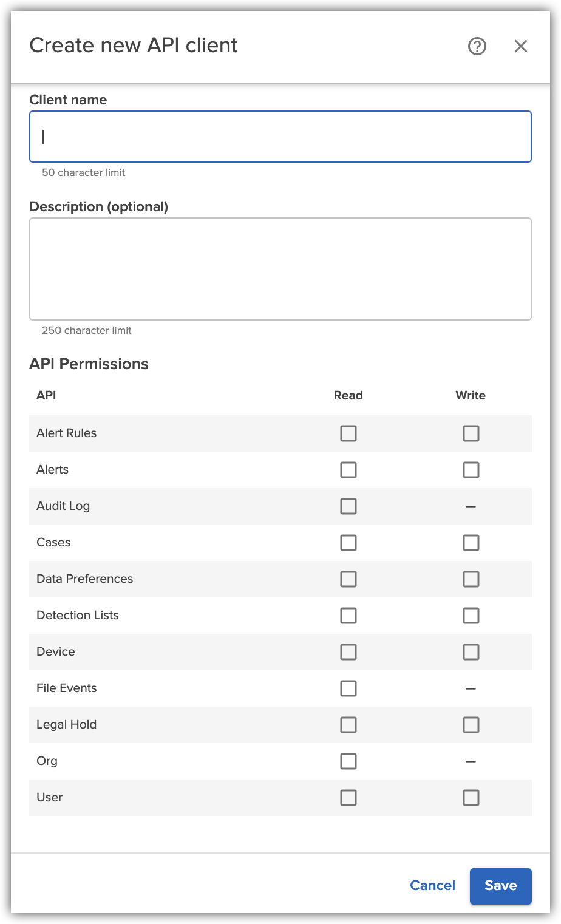This screenshot has width=561, height=924.
Task: Check Read permission for Cases
Action: (348, 543)
